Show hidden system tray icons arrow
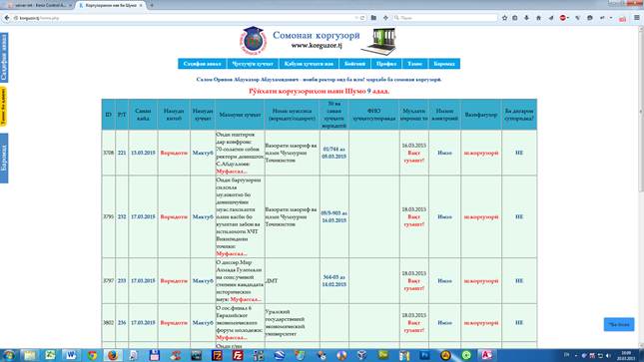The height and width of the screenshot is (362, 644). 576,355
